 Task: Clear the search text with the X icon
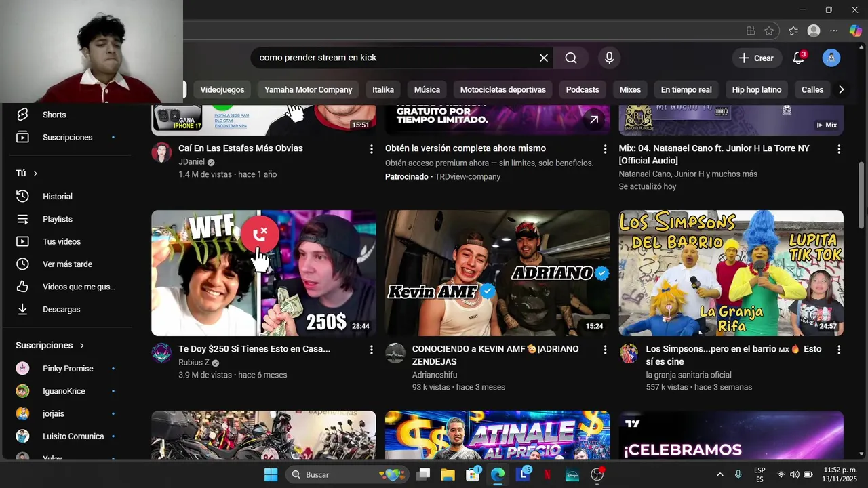click(543, 58)
